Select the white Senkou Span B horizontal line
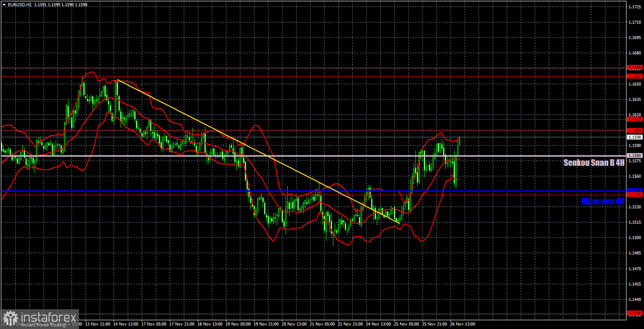Image resolution: width=644 pixels, height=329 pixels. (x=313, y=156)
